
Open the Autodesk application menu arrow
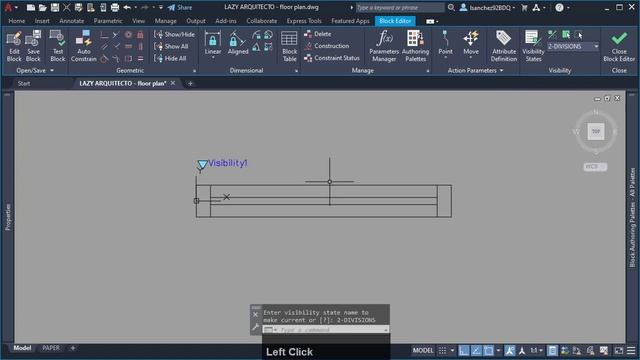16,7
